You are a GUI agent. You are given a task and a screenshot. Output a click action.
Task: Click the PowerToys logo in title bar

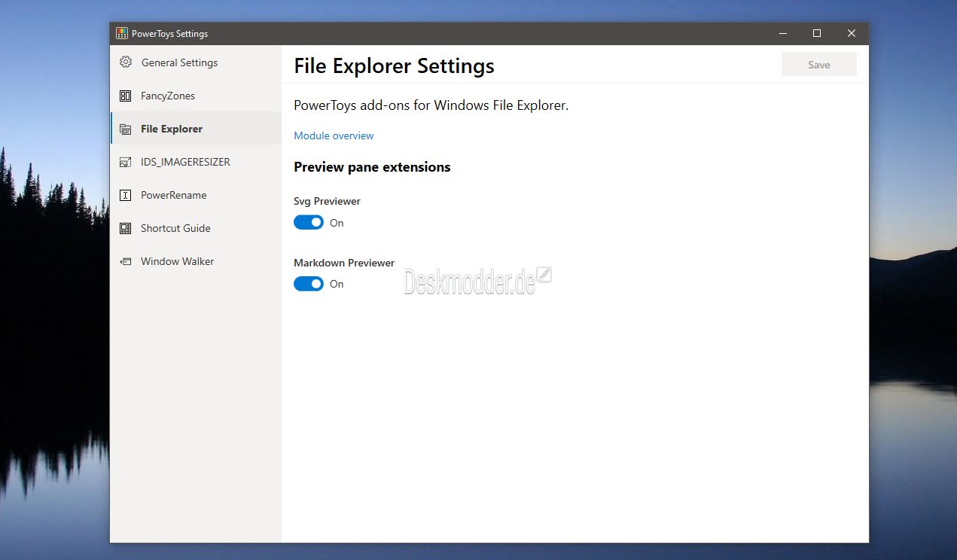click(121, 33)
